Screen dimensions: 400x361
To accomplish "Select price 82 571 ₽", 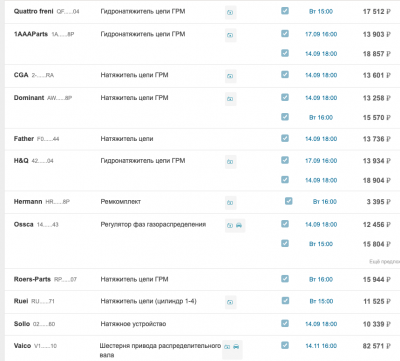I will [x=377, y=346].
